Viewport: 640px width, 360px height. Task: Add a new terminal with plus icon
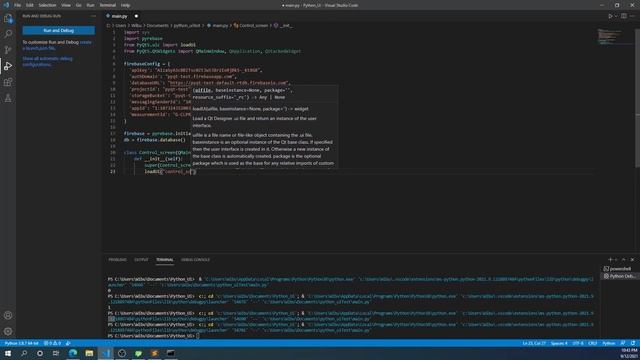click(610, 260)
